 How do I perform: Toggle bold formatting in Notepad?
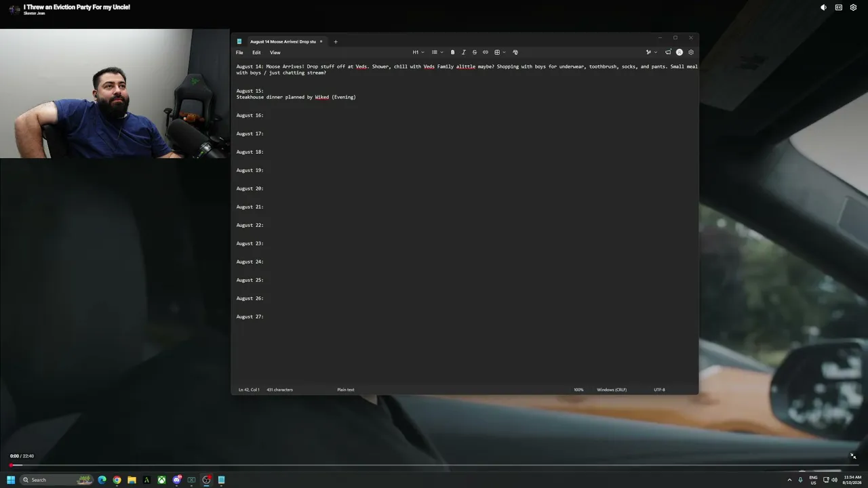tap(453, 52)
